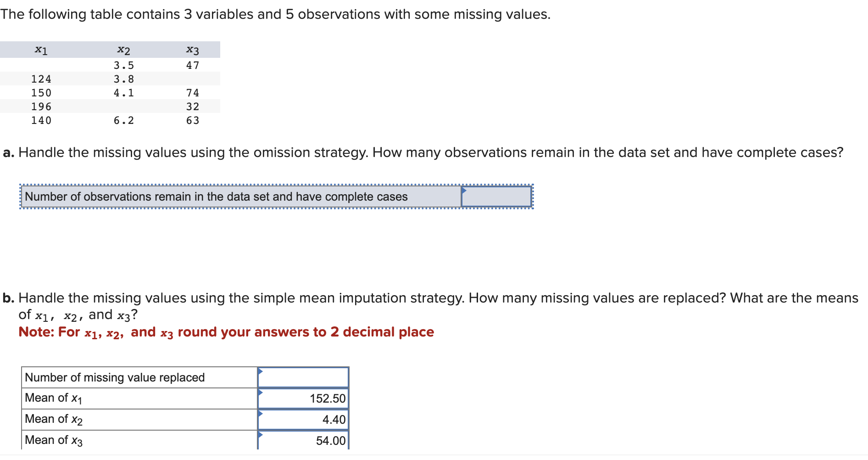Click the blue flag icon beside the complete cases answer box
Screen dimensions: 868x460
pos(464,191)
